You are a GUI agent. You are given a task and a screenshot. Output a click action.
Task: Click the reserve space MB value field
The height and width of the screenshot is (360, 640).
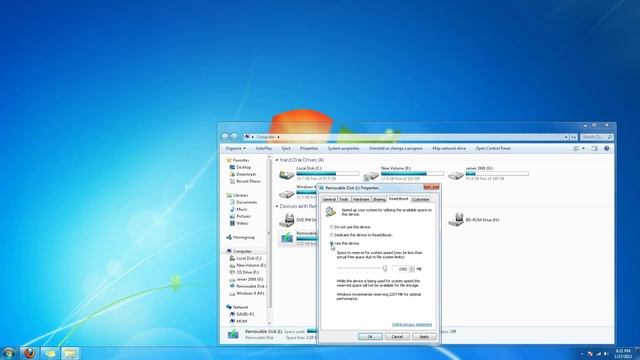coord(400,269)
